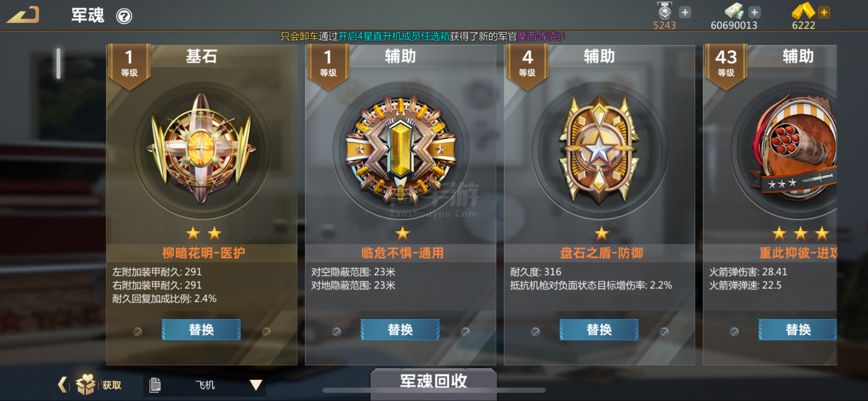Open the 军魂回收 tab
The width and height of the screenshot is (868, 401).
434,380
